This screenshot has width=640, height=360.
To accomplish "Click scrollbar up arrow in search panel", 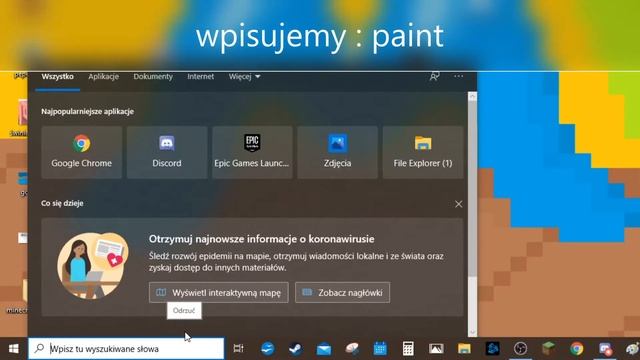I will tap(472, 97).
